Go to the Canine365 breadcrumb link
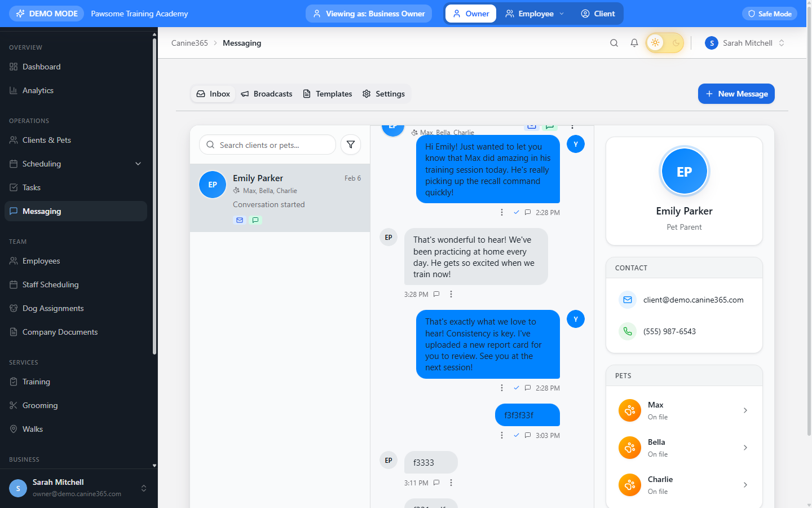 tap(189, 43)
